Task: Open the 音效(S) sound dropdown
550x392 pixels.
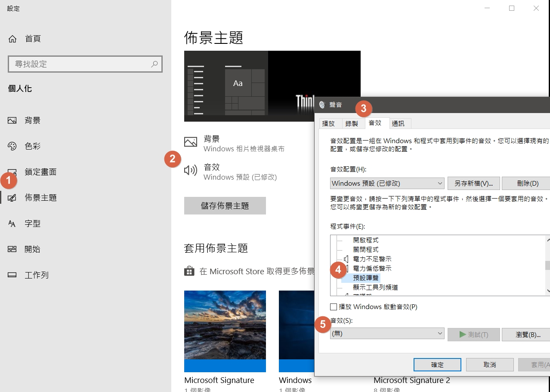Action: pos(387,334)
